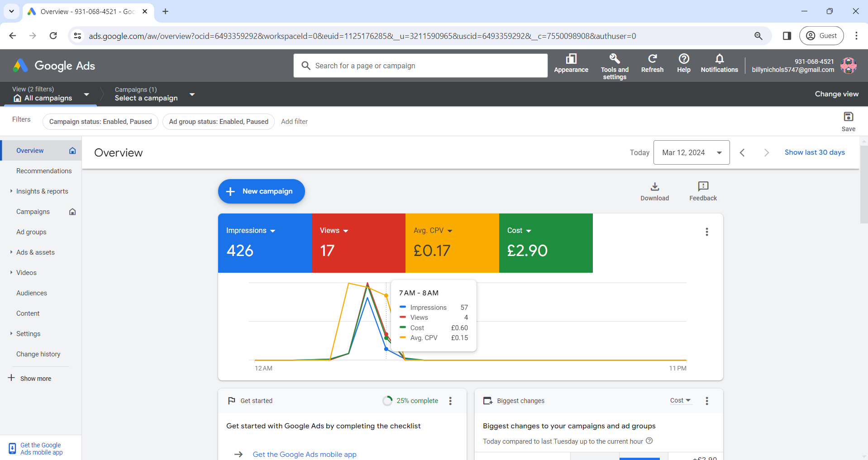
Task: Click the Campaign status filter chip
Action: point(100,122)
